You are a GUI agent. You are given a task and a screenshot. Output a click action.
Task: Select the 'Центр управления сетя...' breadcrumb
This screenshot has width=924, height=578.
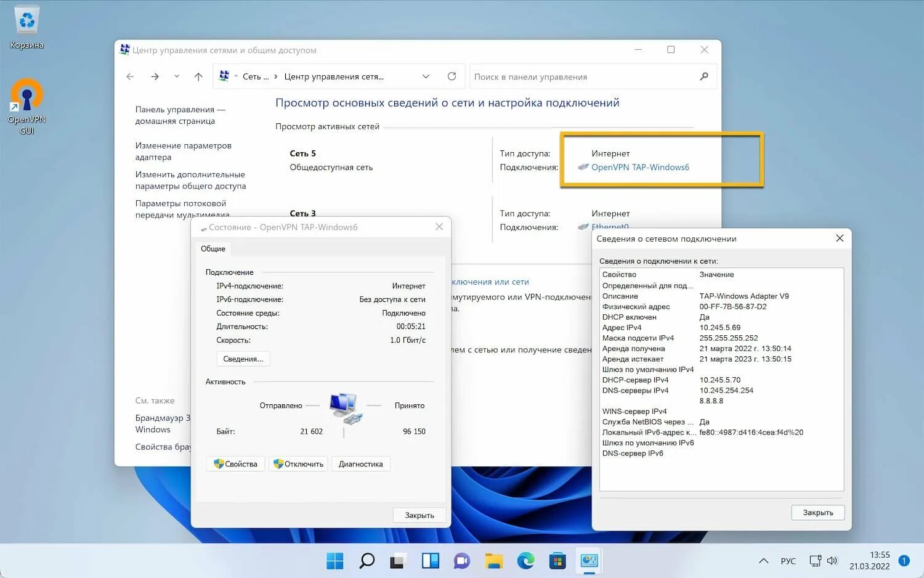point(333,76)
